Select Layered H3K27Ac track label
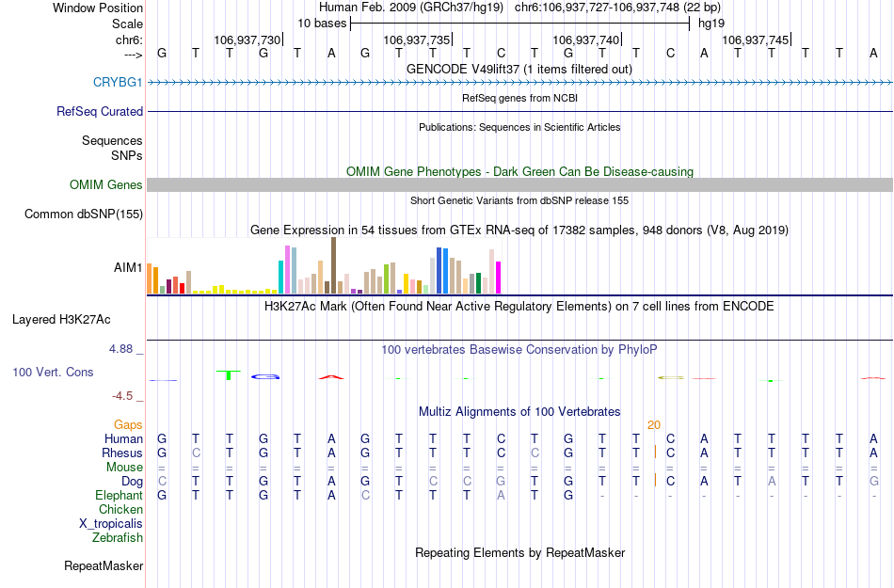The image size is (894, 588). point(61,319)
